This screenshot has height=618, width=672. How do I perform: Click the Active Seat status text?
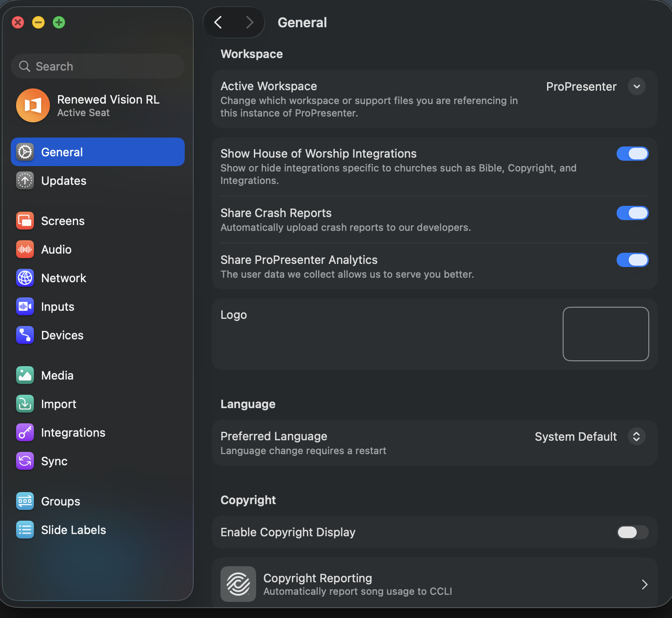click(x=83, y=113)
